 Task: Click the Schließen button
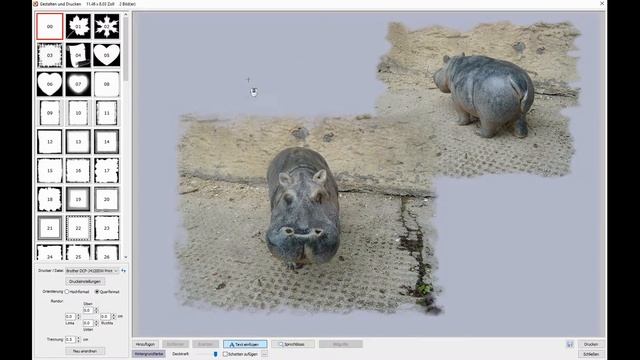(591, 354)
